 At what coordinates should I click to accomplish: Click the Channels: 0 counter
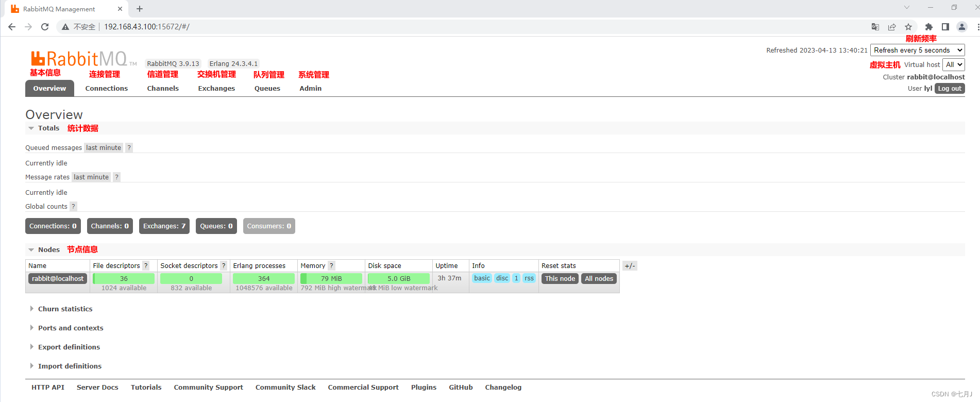(110, 226)
